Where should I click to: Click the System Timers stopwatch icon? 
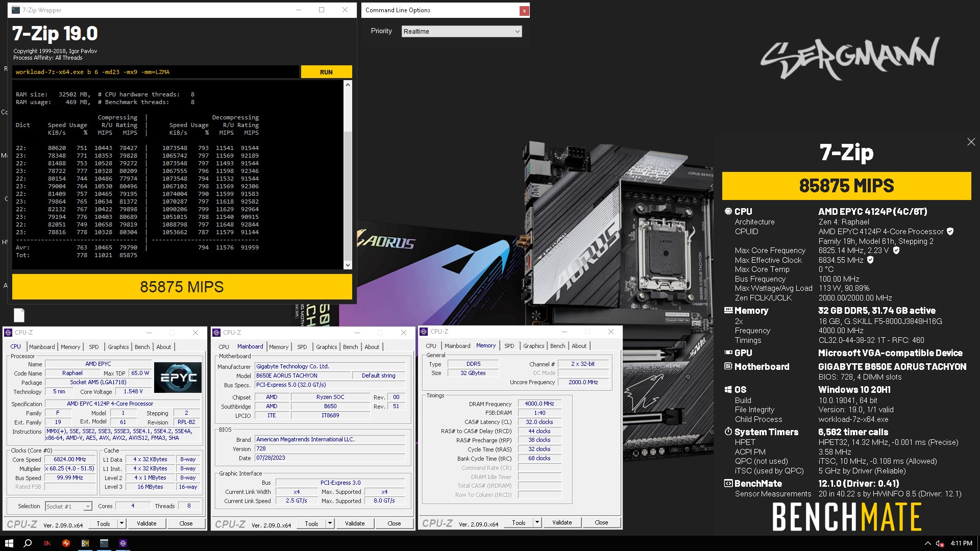coord(728,432)
